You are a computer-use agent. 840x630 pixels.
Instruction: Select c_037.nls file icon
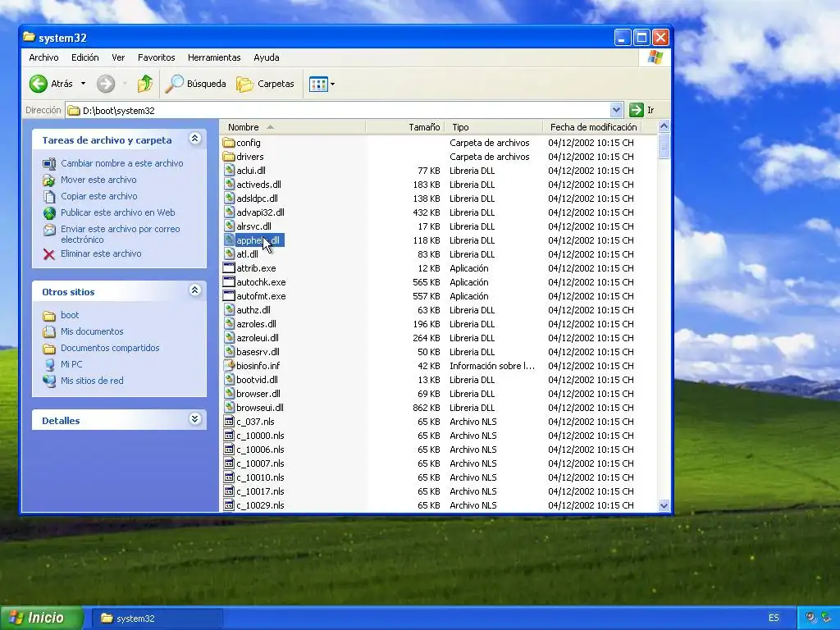[x=229, y=421]
